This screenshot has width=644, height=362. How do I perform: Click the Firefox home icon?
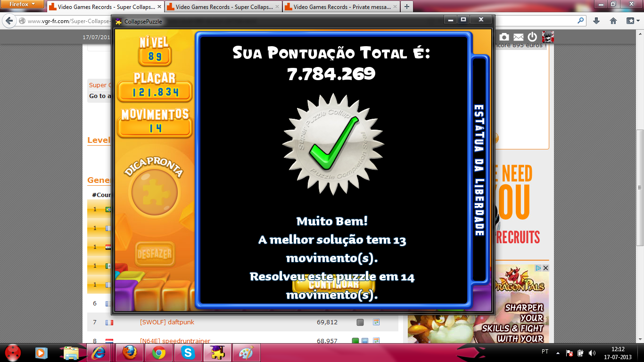[613, 21]
